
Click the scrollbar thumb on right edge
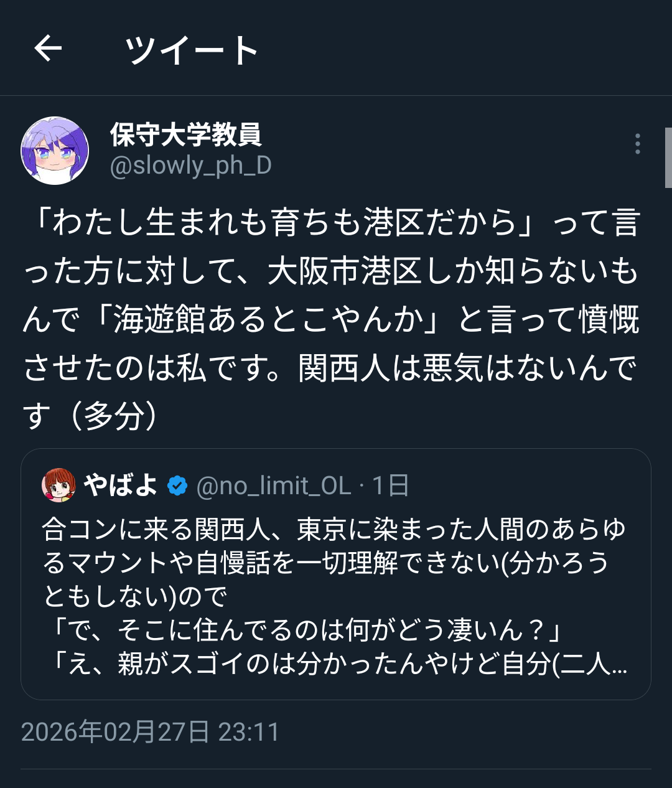668,157
